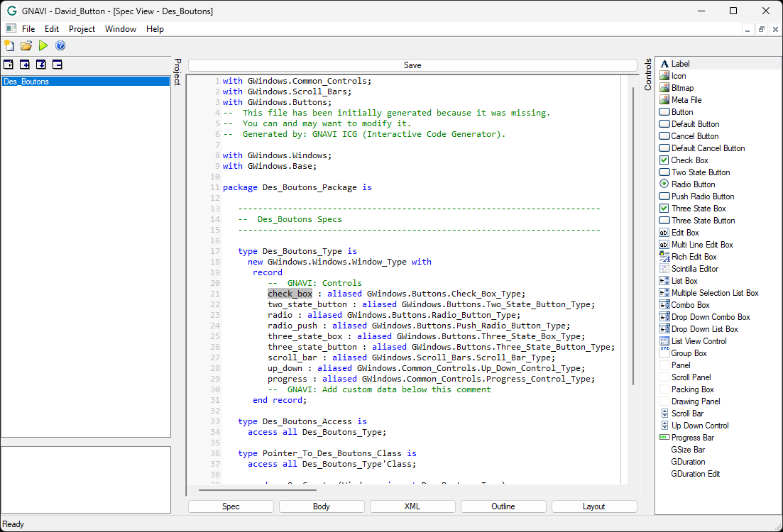Screen dimensions: 783x532
Task: Switch to the XML view
Action: tap(412, 506)
